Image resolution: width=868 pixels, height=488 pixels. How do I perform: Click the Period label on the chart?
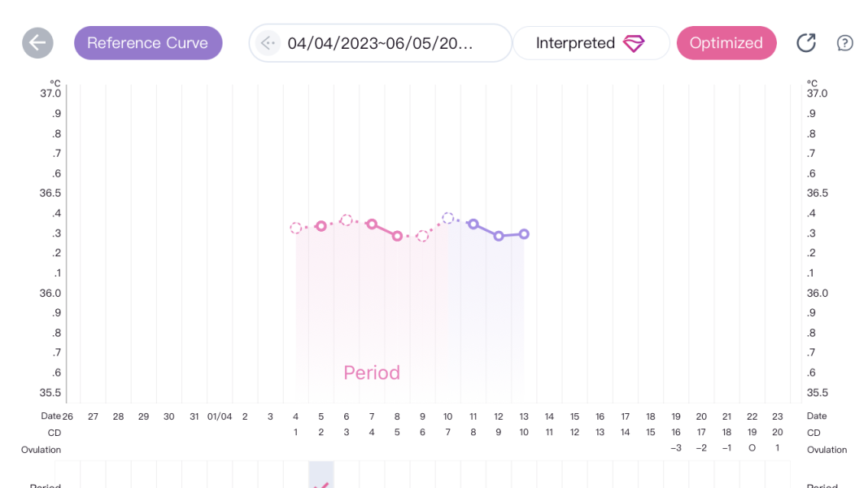(372, 373)
